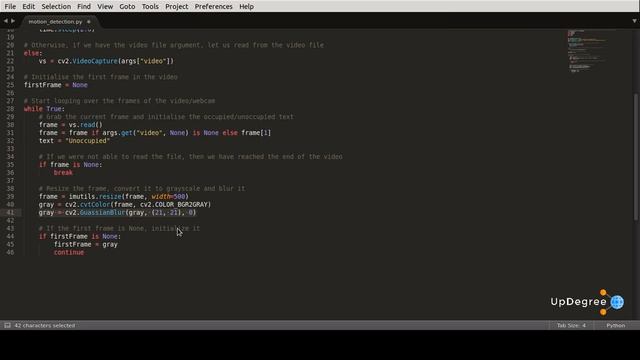Image resolution: width=640 pixels, height=360 pixels.
Task: Click the 'frame = vs.read()' line
Action: point(71,125)
